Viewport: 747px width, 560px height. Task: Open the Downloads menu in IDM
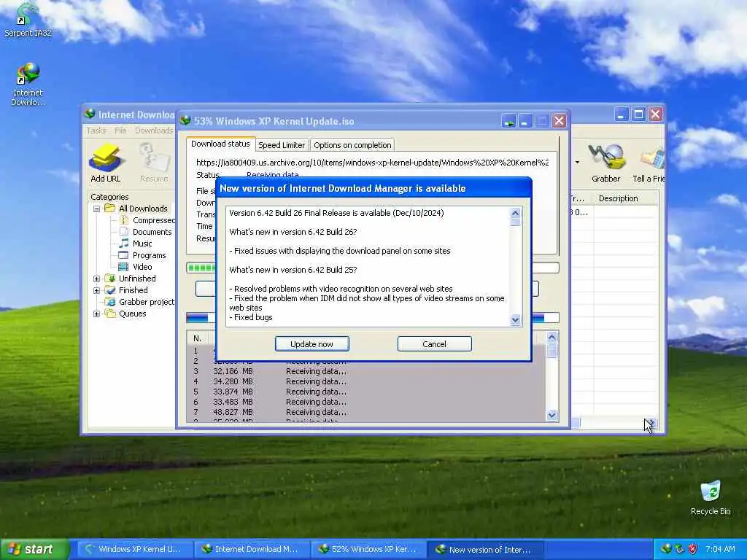[153, 131]
